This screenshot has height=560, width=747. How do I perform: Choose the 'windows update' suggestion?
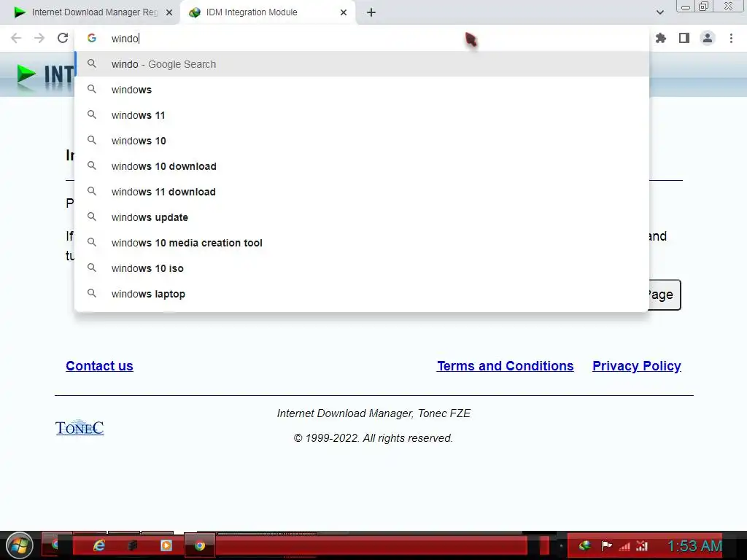362,217
